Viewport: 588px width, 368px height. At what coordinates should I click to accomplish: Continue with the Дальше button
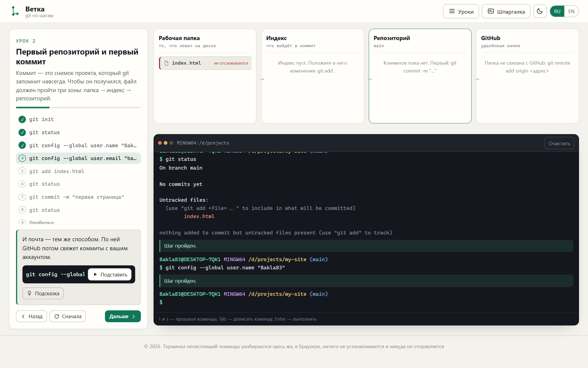tap(123, 316)
